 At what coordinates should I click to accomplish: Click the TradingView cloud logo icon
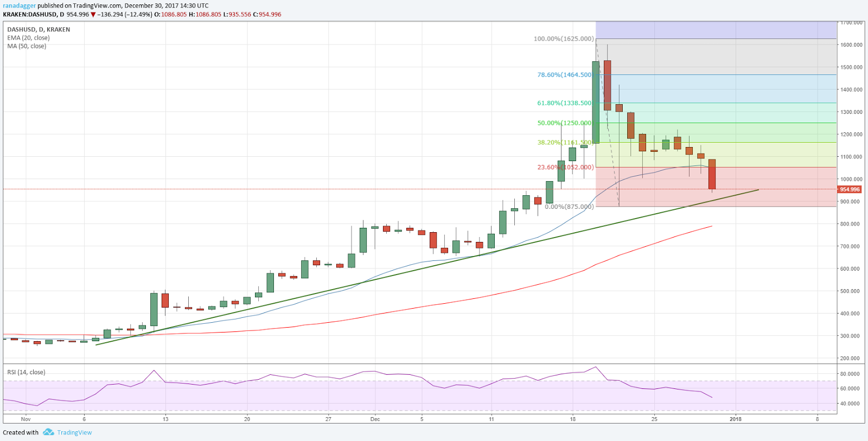click(48, 432)
